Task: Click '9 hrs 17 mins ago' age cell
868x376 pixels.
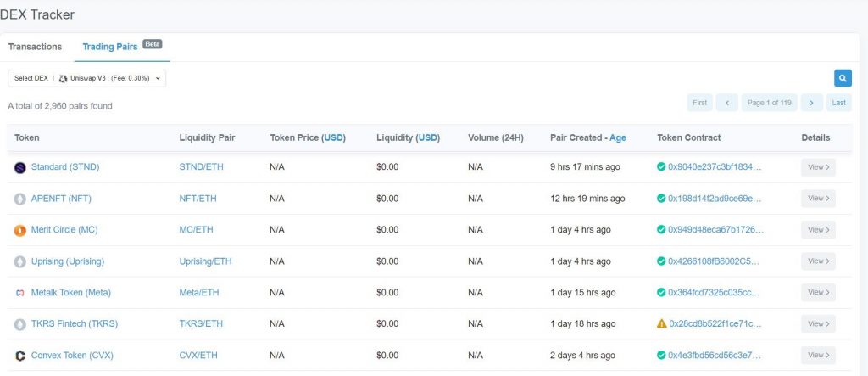Action: pyautogui.click(x=585, y=166)
